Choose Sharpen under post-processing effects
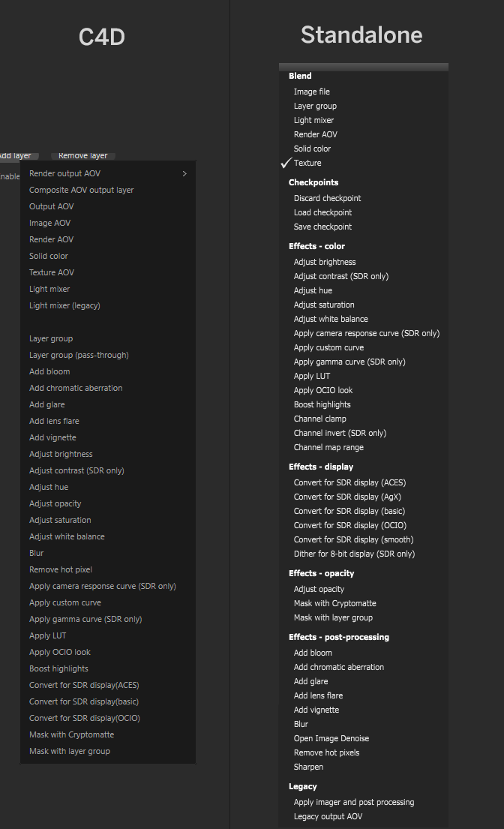Screen dimensions: 504x829 coord(308,767)
